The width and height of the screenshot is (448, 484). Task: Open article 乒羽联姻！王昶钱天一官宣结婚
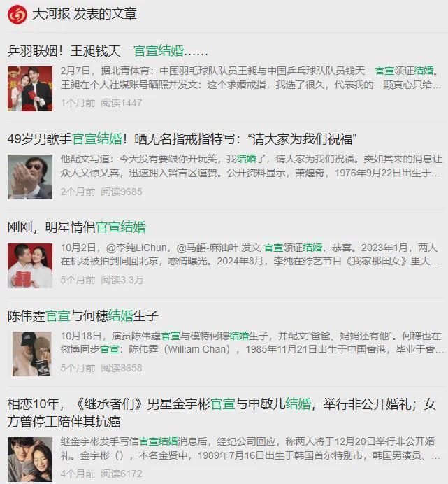pos(108,51)
